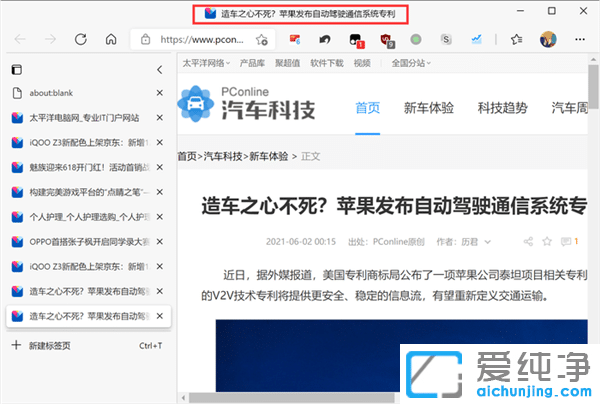Go to the Home page icon

point(111,39)
